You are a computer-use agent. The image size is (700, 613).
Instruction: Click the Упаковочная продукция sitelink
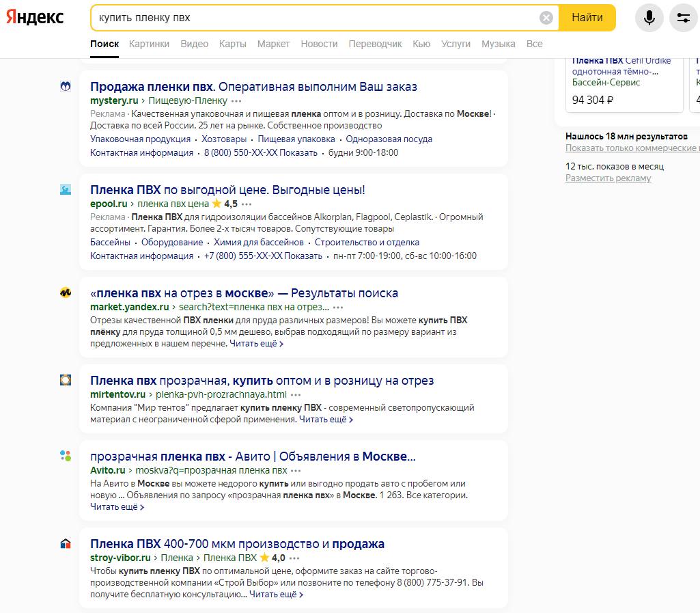coord(140,139)
